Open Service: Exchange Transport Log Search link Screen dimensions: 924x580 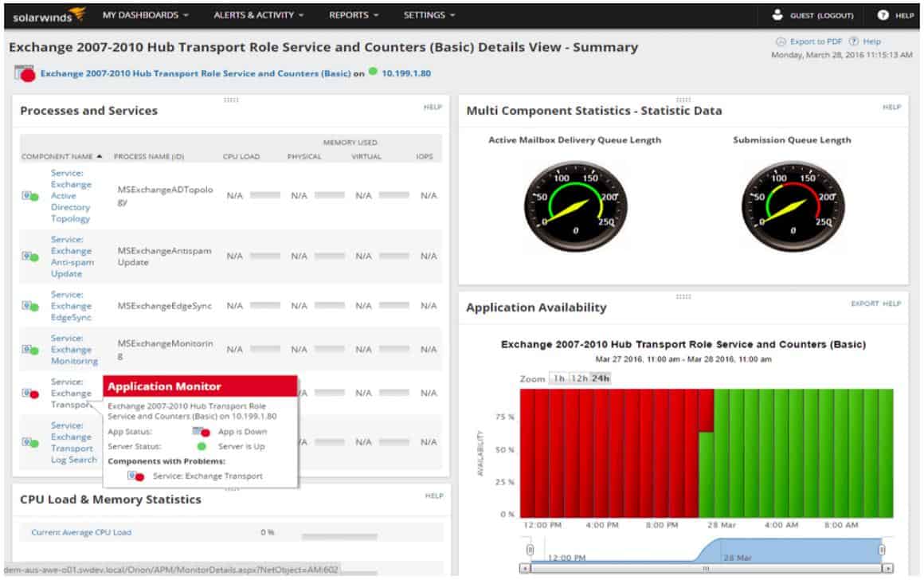(73, 442)
